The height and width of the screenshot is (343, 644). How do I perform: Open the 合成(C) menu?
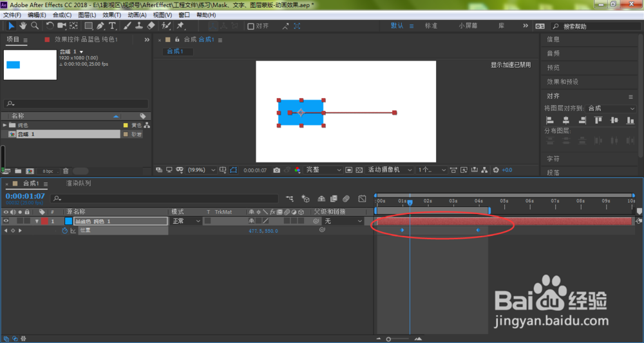(x=62, y=15)
